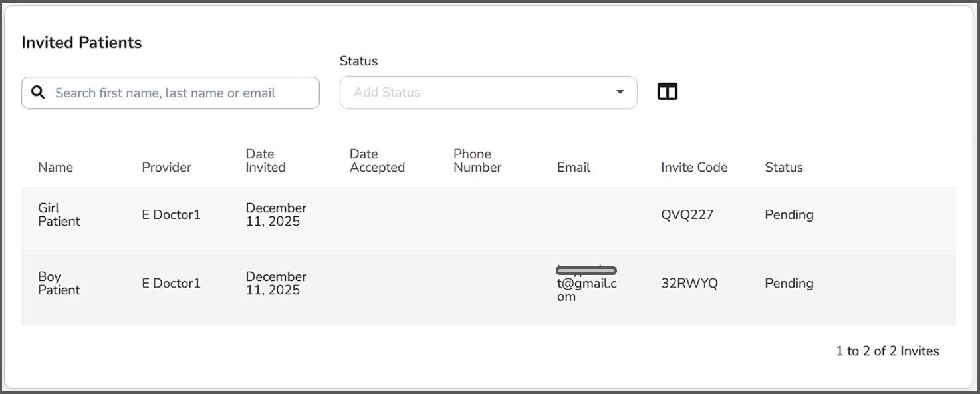980x394 pixels.
Task: Select the Girl Patient row name
Action: [59, 215]
